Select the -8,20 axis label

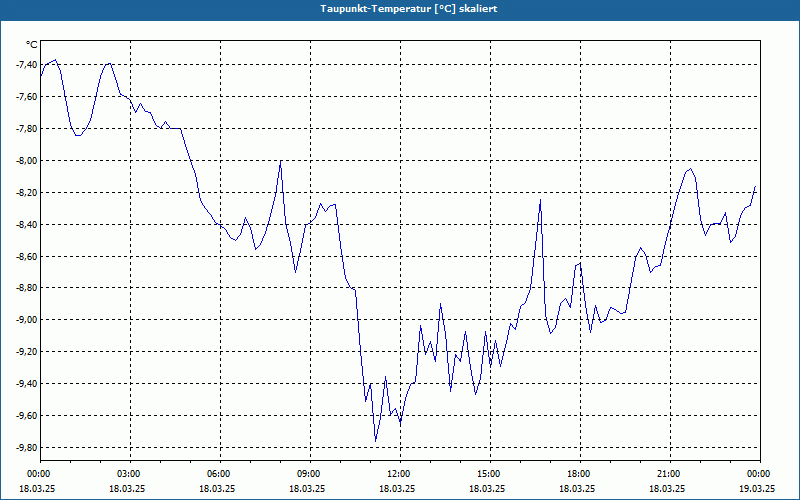coord(27,192)
